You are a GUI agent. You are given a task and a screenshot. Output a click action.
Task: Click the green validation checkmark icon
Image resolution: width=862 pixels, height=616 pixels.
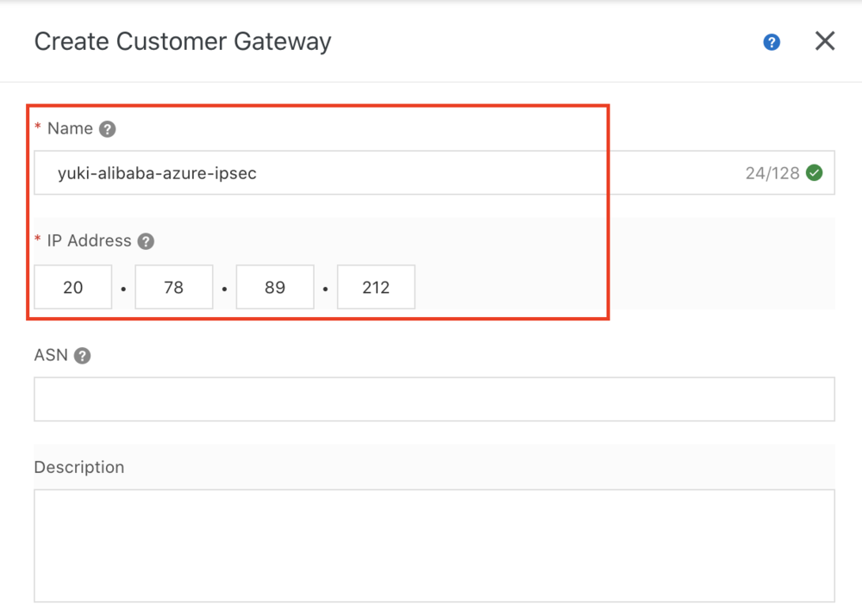(814, 173)
